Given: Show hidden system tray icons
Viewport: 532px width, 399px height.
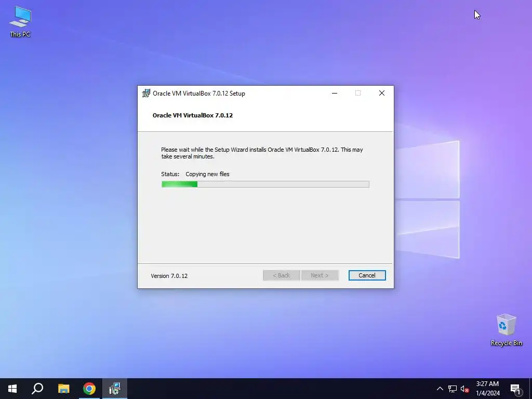Looking at the screenshot, I should tap(440, 389).
